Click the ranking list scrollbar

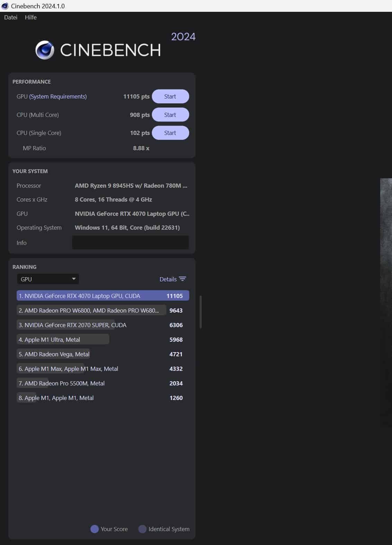click(201, 312)
